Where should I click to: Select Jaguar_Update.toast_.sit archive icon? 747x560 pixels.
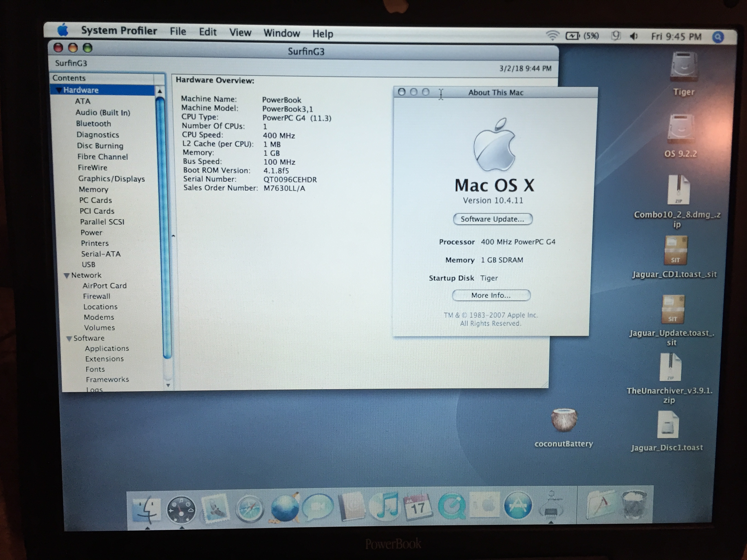[673, 309]
